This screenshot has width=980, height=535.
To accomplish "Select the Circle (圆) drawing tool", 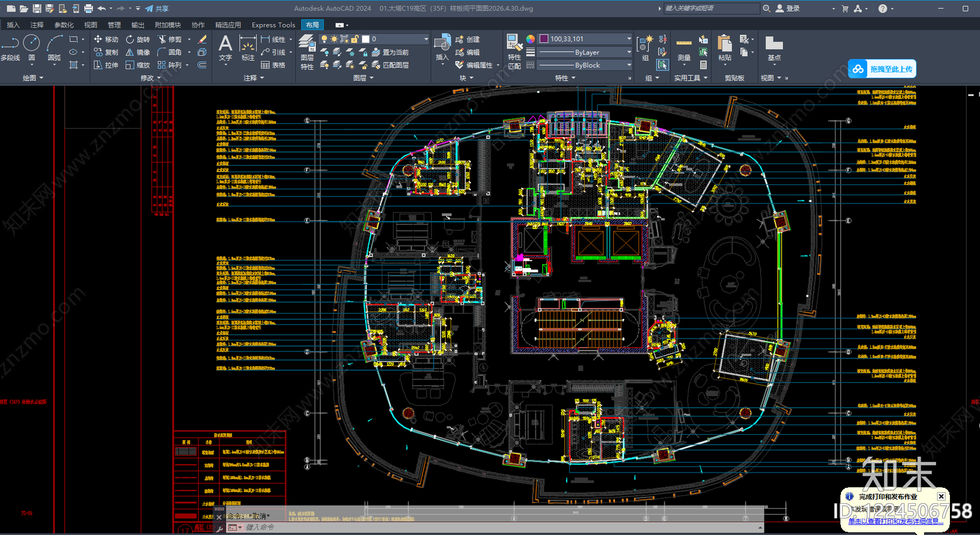I will click(x=31, y=48).
